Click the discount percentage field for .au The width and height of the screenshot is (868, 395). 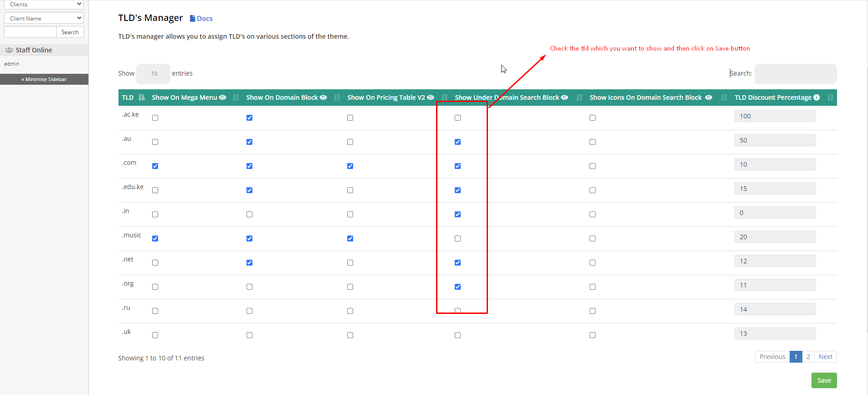(x=775, y=140)
